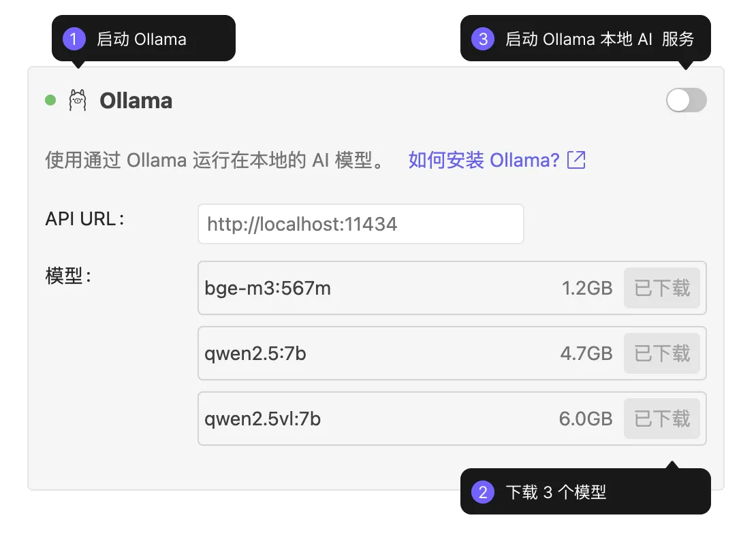The image size is (756, 539).
Task: Select the bge-m3:567m model name
Action: click(268, 289)
